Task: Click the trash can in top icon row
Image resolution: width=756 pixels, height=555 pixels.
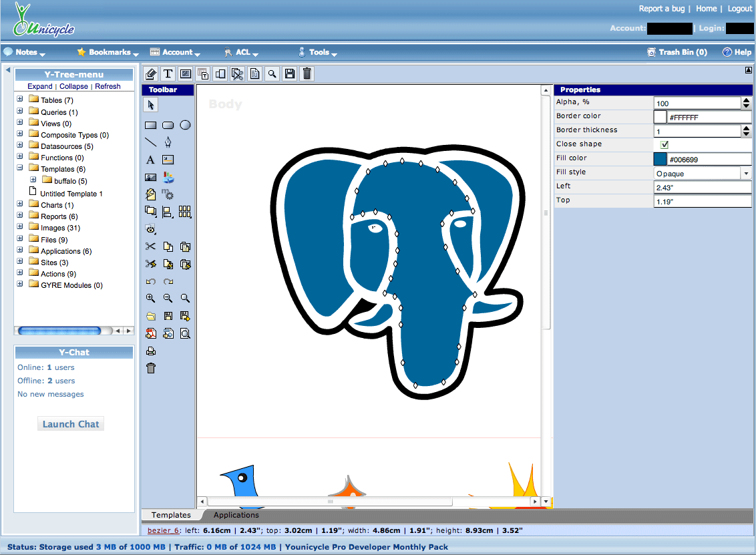Action: (x=307, y=74)
